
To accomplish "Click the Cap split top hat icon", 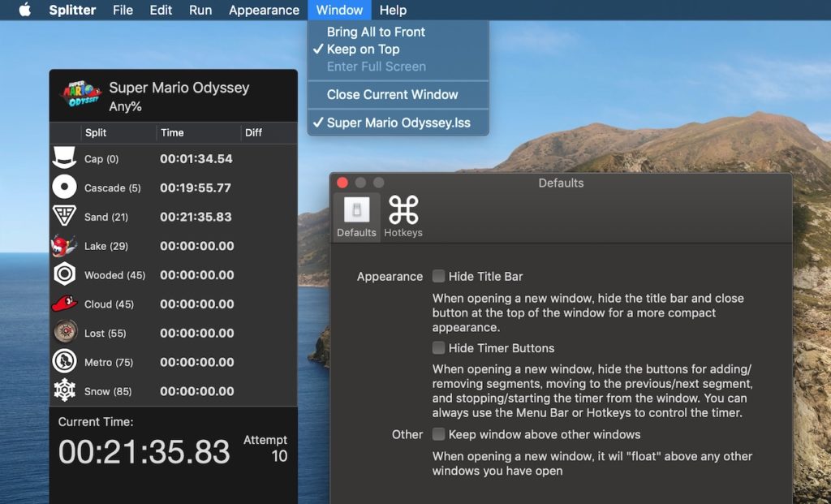I will click(64, 159).
